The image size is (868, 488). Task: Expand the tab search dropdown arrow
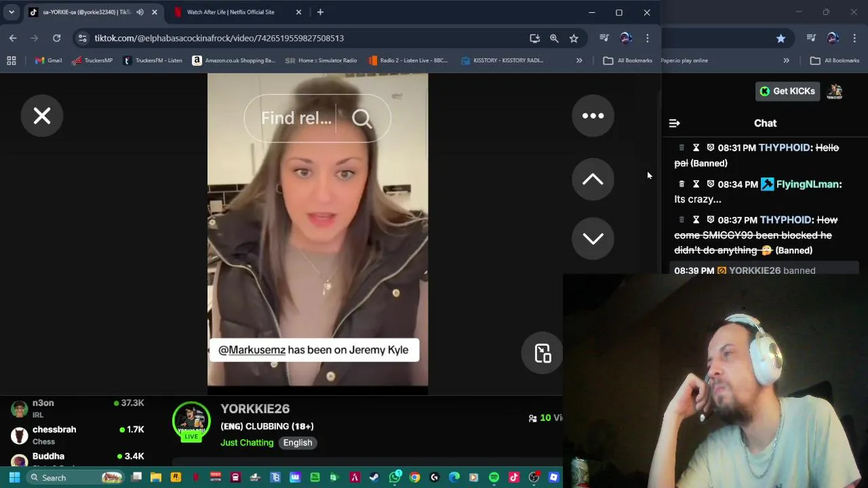(12, 12)
